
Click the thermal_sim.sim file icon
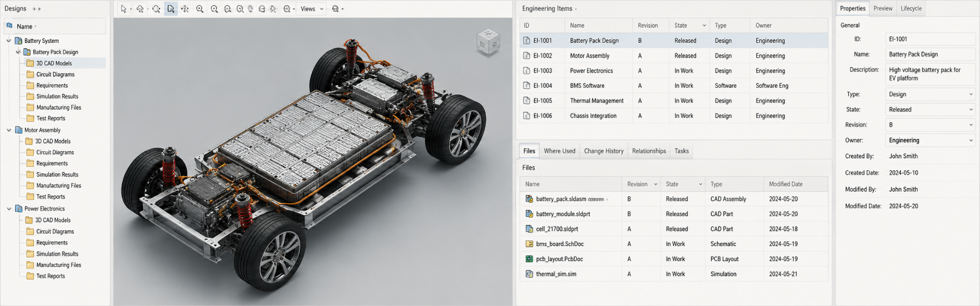pyautogui.click(x=529, y=274)
